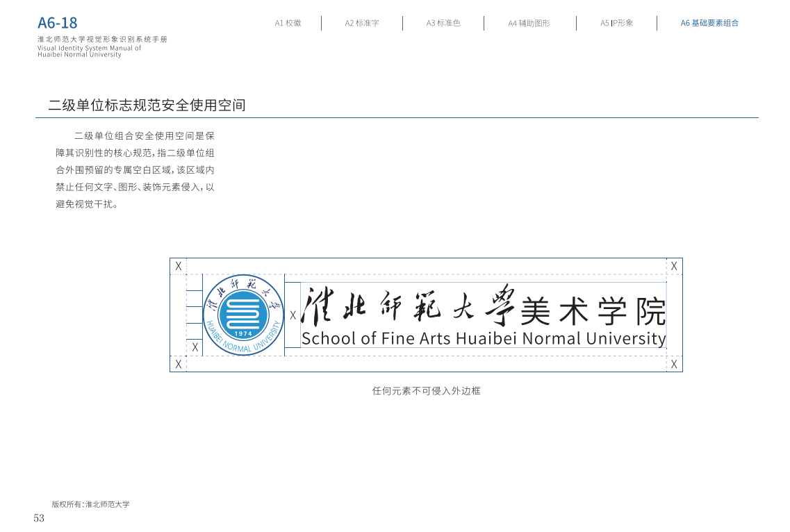Click the 淮北师范大学视觉形象识别系统手册 subtitle

tap(102, 40)
